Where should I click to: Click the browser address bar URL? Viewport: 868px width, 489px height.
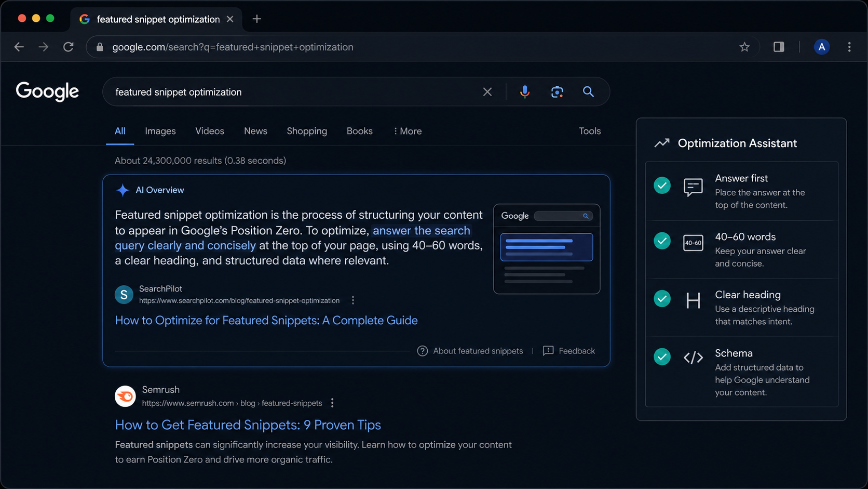233,47
